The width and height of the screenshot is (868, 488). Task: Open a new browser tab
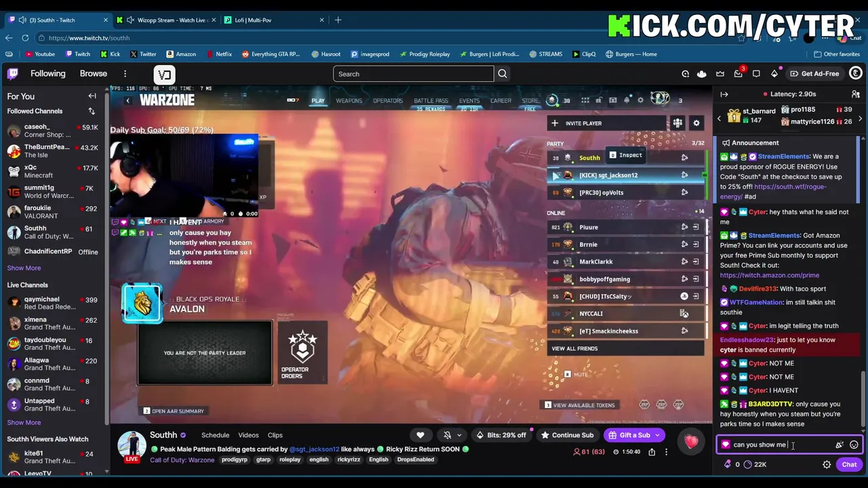338,20
